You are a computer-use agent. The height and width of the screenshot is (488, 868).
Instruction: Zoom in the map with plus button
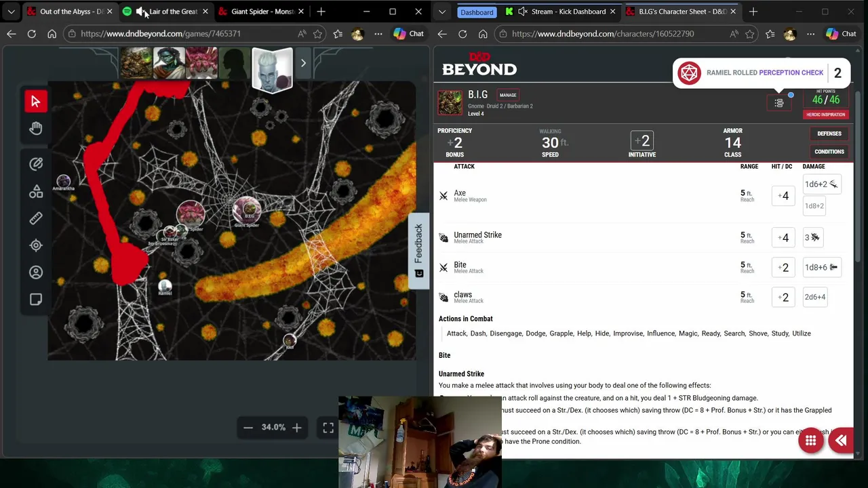pos(296,427)
